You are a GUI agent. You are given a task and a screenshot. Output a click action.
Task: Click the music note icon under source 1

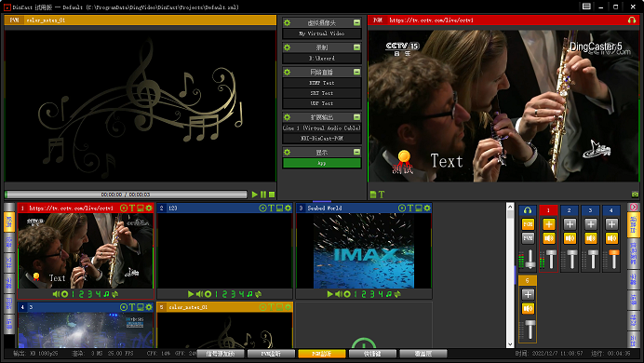point(106,294)
